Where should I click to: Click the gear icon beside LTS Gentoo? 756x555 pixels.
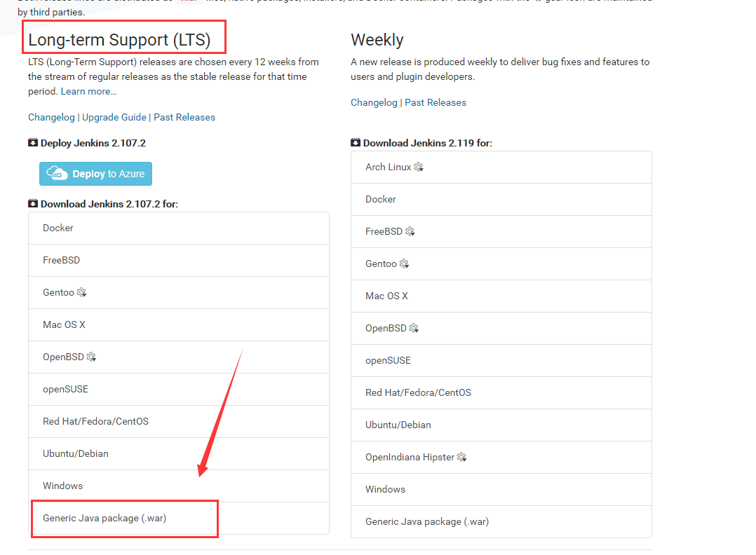coord(81,292)
